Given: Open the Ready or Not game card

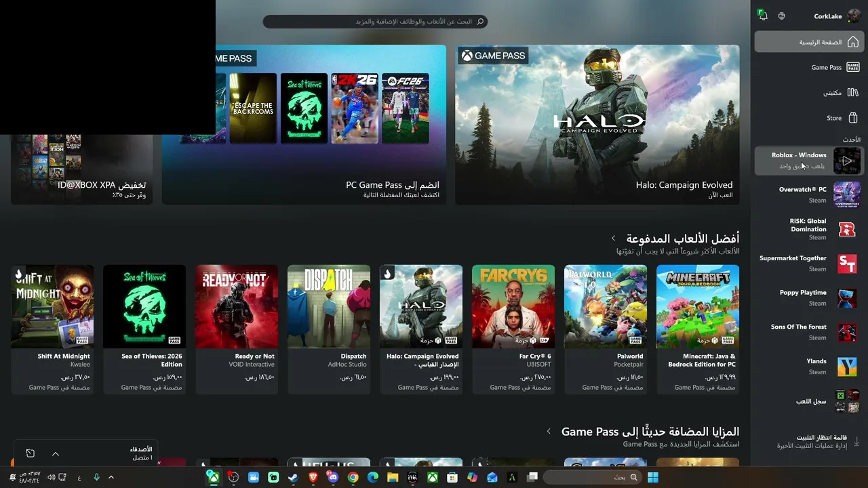Looking at the screenshot, I should [237, 329].
